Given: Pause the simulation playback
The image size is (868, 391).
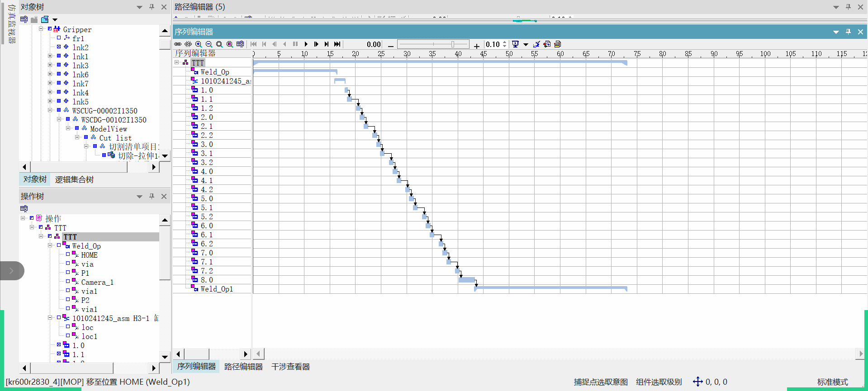Looking at the screenshot, I should 295,44.
